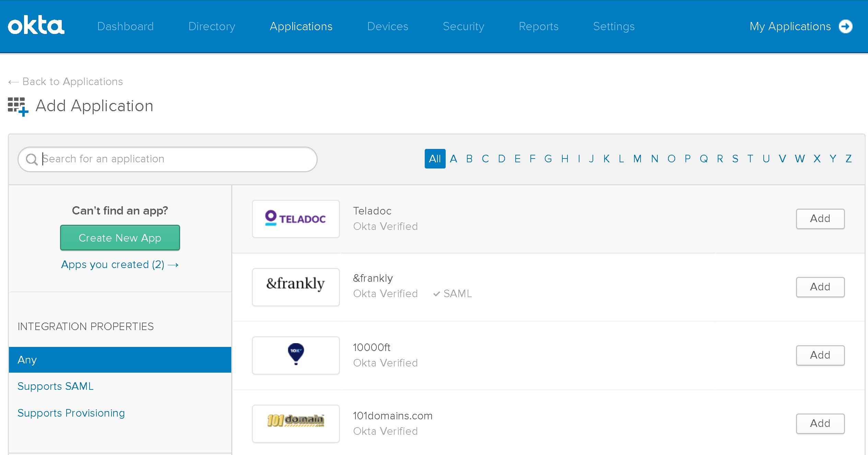Image resolution: width=868 pixels, height=455 pixels.
Task: Add the 101domains.com application
Action: coord(820,424)
